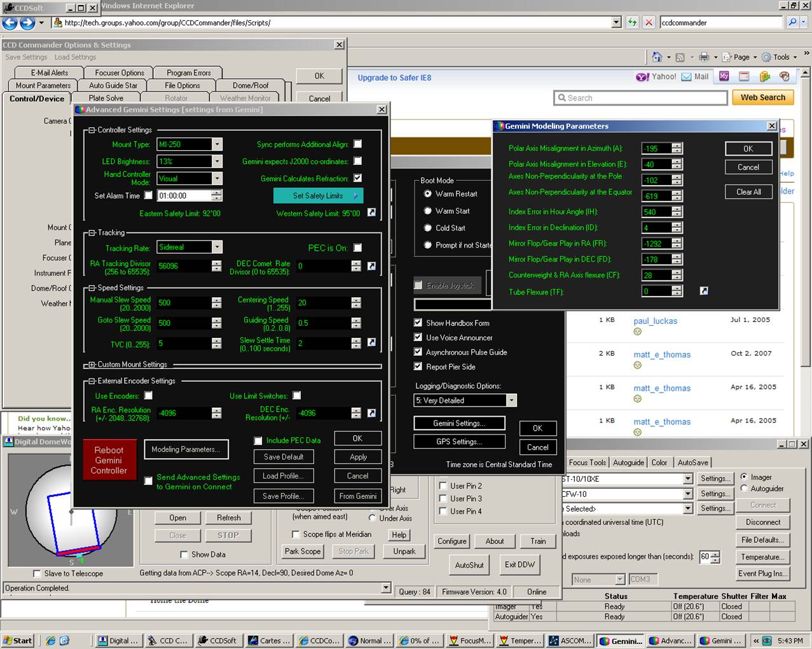
Task: Click the Yahoo Search text field
Action: (x=640, y=97)
